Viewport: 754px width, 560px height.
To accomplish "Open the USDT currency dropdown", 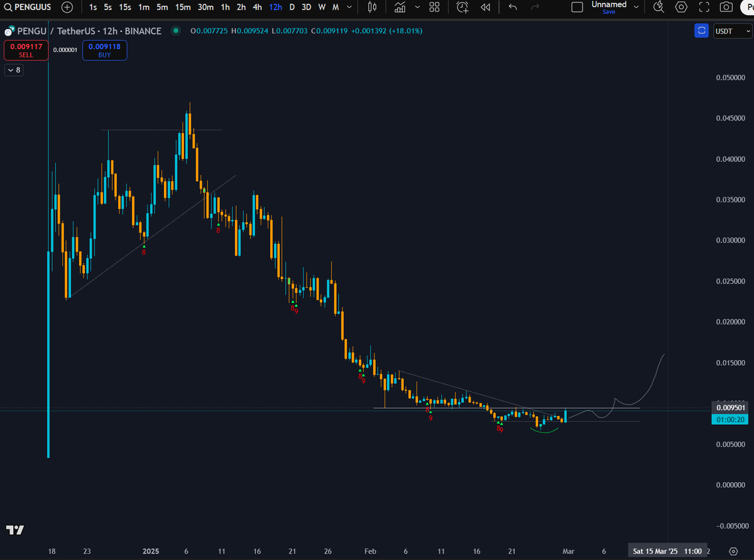I will (x=733, y=30).
